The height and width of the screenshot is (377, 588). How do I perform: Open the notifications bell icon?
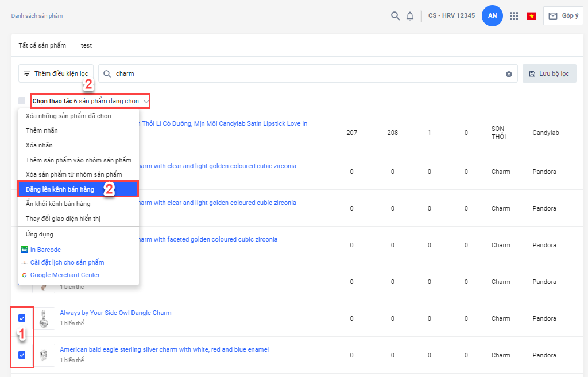tap(410, 16)
